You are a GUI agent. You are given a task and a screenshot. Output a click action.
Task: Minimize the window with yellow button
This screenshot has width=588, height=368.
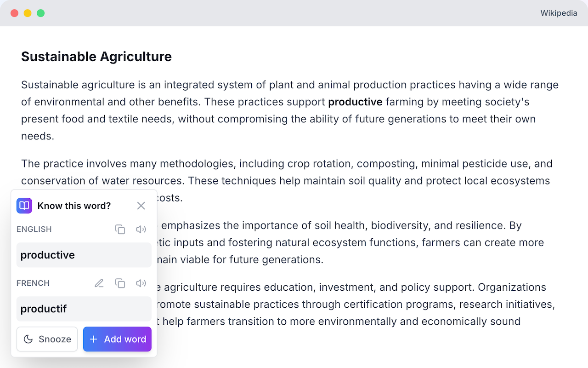(28, 13)
